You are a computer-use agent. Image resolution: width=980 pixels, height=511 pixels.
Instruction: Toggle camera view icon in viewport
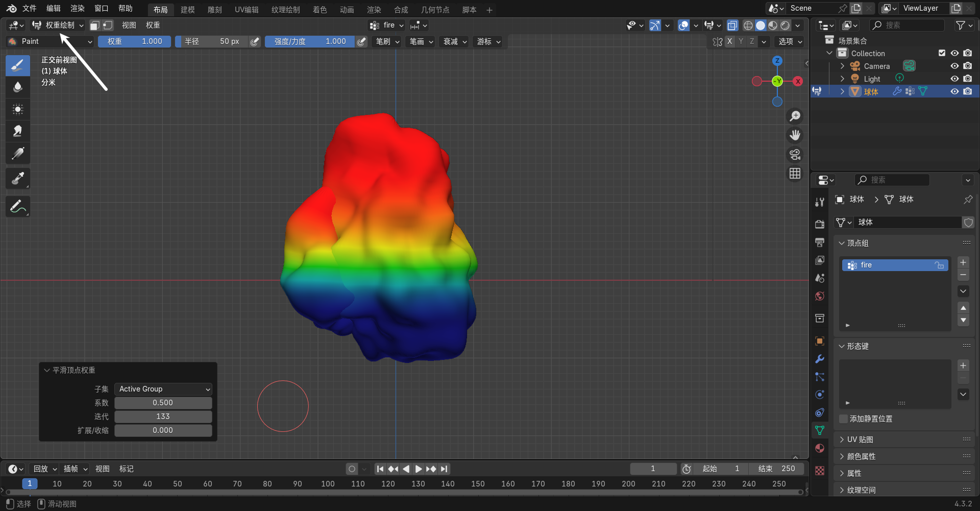[x=795, y=155]
